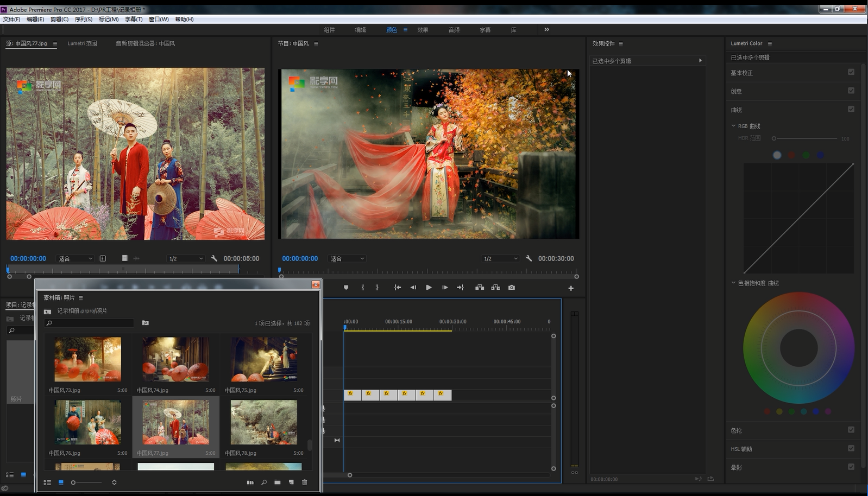Open the 剪辑(C) menu

tap(59, 19)
